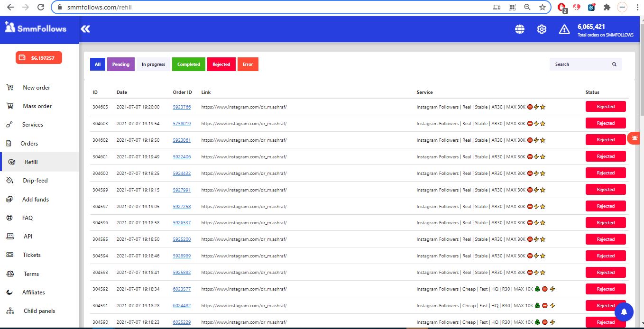Click the Mass order cart icon

coord(9,106)
